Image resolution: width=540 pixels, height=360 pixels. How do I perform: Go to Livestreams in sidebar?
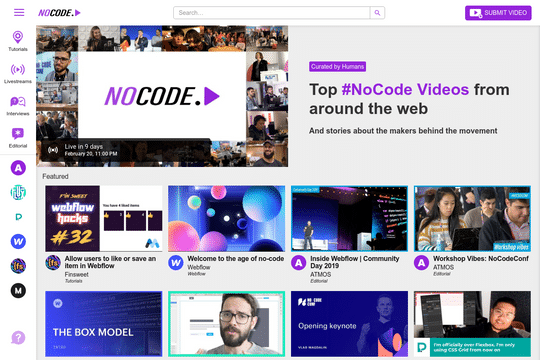click(18, 73)
